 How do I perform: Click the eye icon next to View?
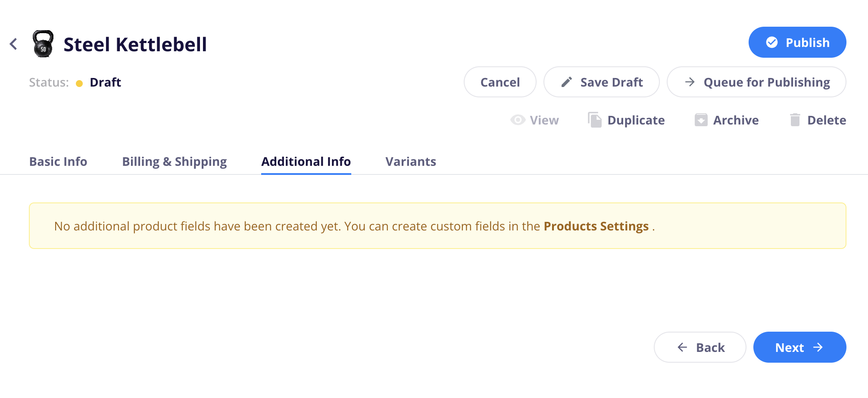click(x=518, y=120)
